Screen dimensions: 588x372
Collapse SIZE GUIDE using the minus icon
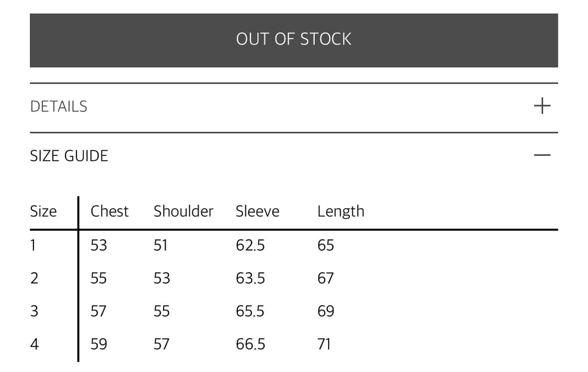point(542,155)
